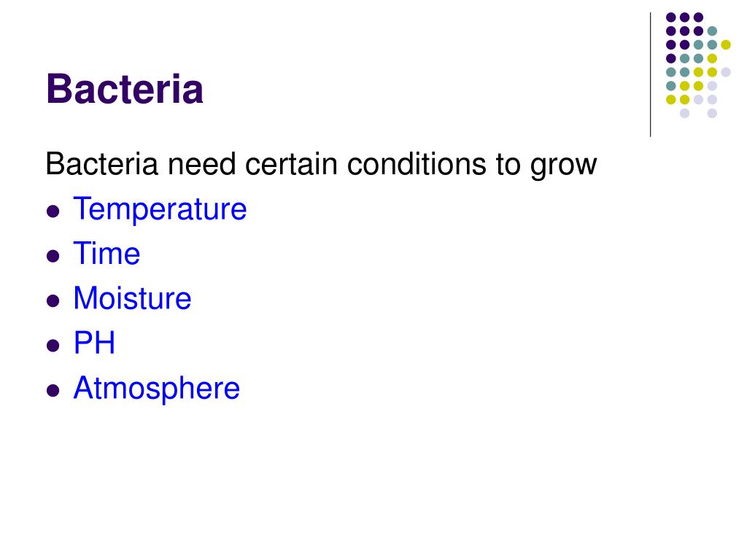Click the top-left purple dot in dot grid
Screen dimensions: 747x560
tap(671, 17)
